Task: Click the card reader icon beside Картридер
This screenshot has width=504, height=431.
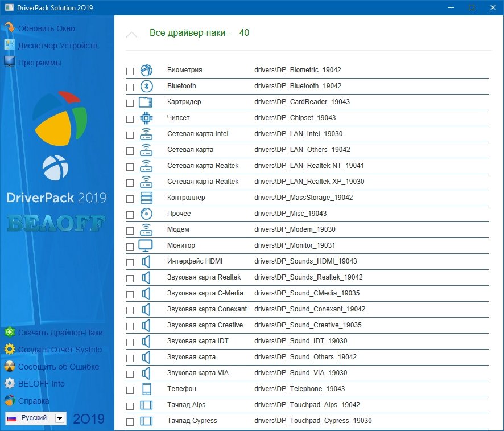Action: coord(146,102)
